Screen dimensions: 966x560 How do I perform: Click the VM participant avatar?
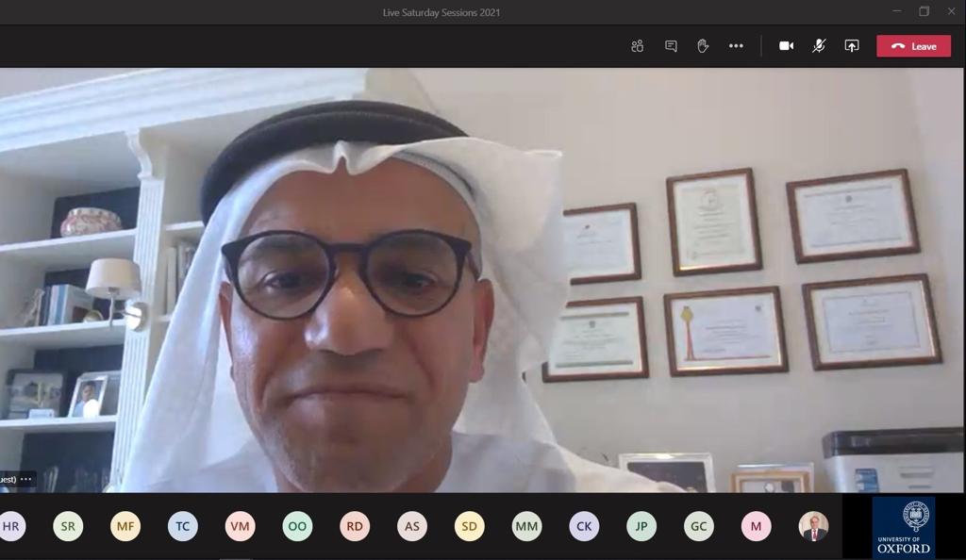click(x=241, y=526)
